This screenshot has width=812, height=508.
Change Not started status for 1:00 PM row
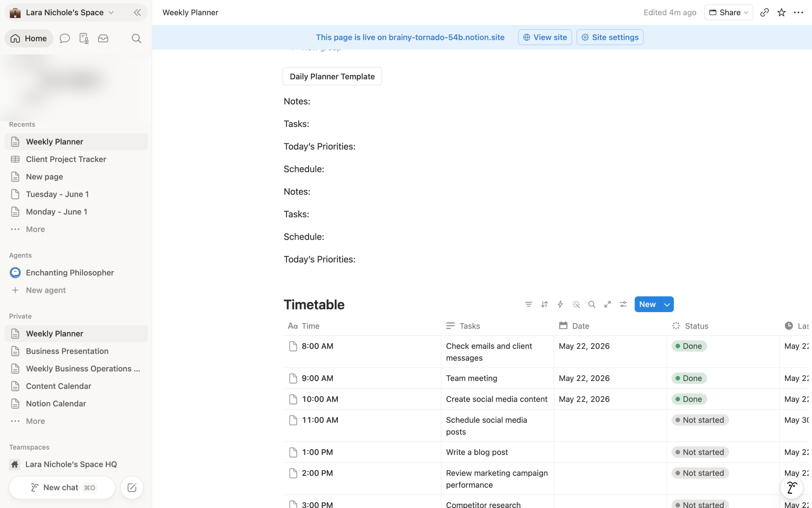pos(700,452)
